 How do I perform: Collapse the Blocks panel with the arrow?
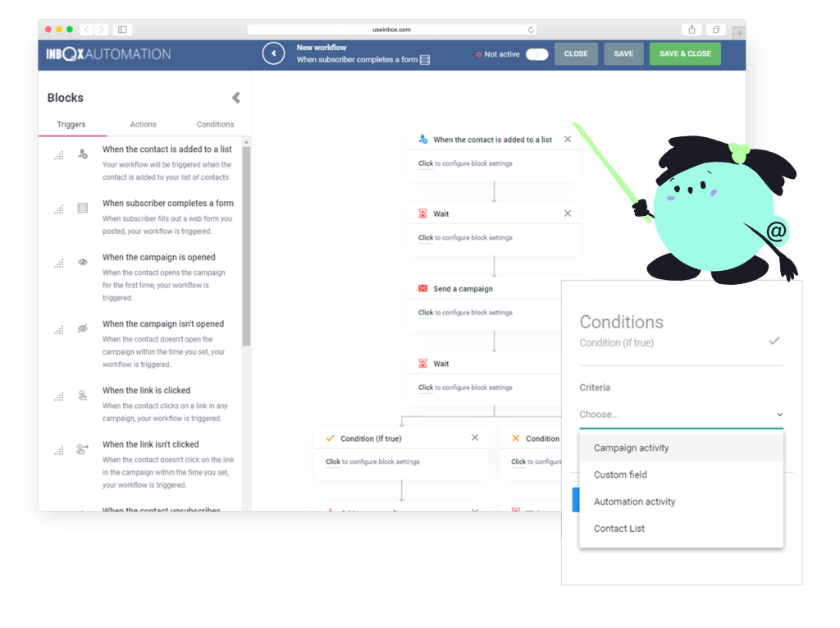click(236, 98)
